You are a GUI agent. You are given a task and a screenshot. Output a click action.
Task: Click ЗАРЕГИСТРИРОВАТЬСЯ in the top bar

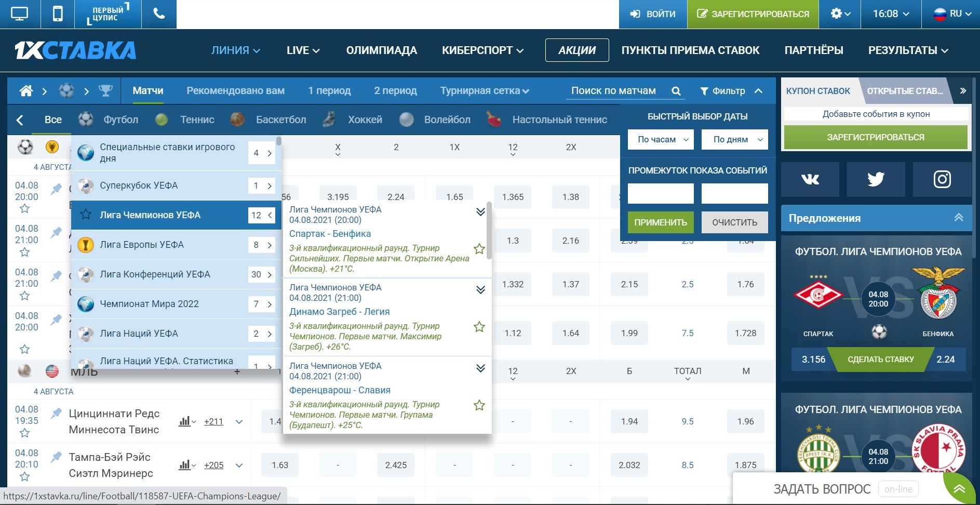(x=753, y=14)
